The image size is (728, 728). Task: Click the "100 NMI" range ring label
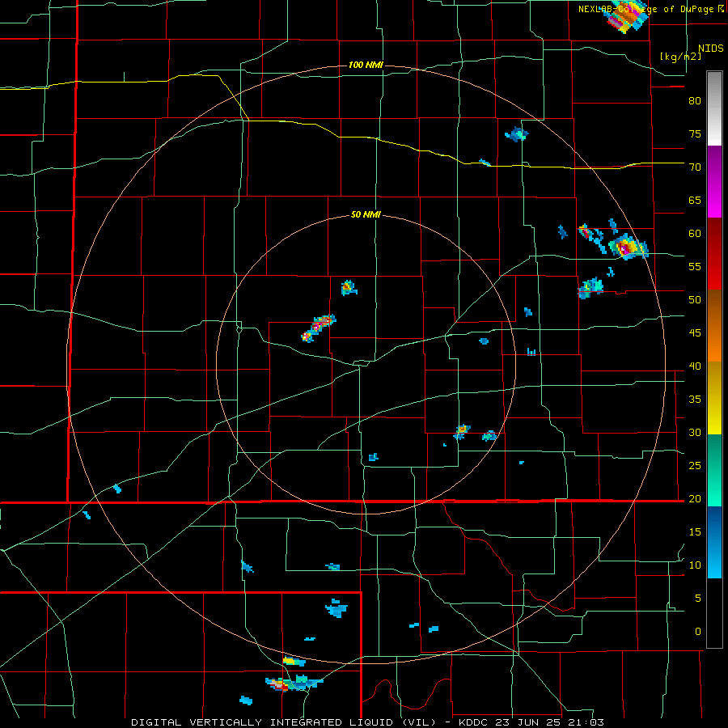click(366, 65)
